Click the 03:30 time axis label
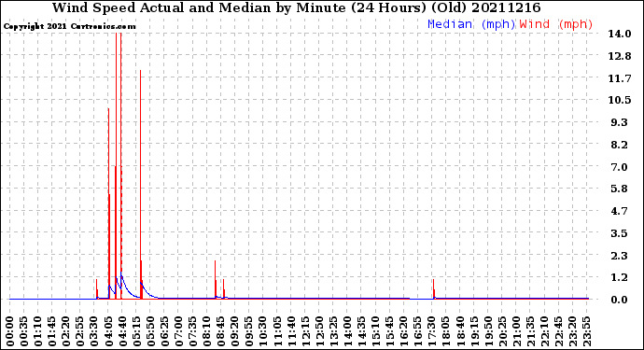 (x=94, y=330)
